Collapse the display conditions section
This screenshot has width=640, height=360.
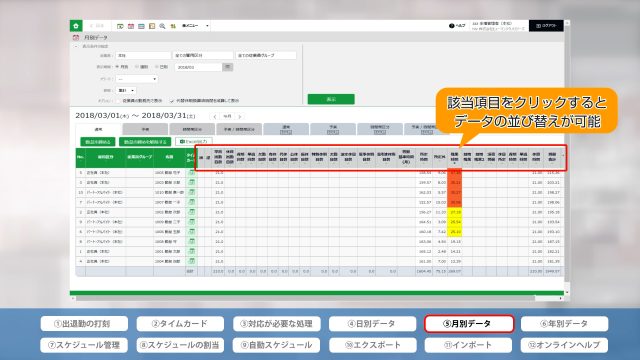point(76,47)
